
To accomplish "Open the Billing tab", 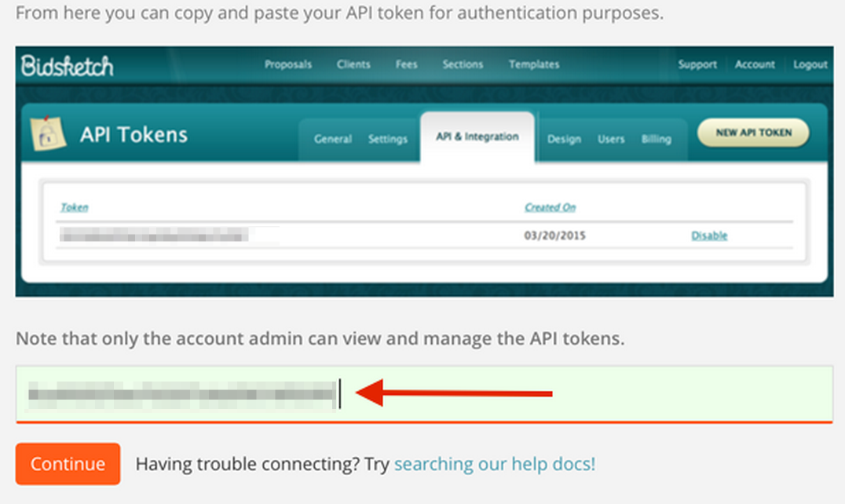I will [657, 139].
